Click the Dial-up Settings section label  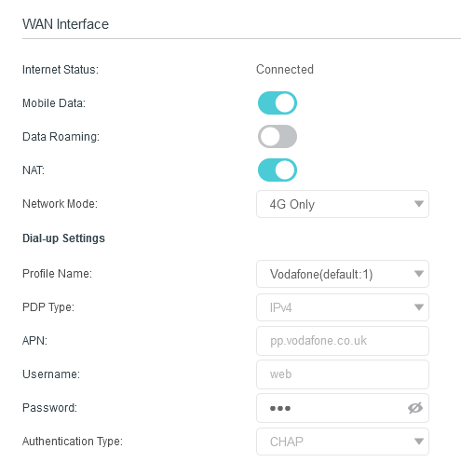click(63, 238)
